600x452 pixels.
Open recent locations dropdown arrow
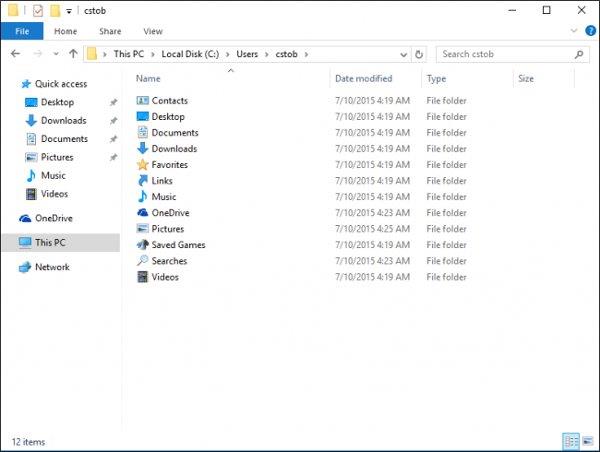(x=56, y=54)
